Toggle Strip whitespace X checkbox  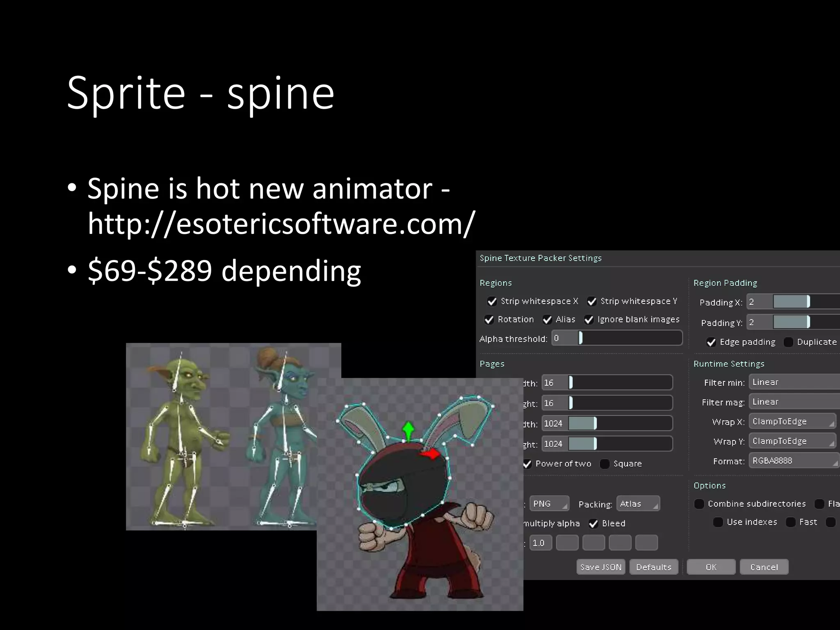pyautogui.click(x=492, y=301)
